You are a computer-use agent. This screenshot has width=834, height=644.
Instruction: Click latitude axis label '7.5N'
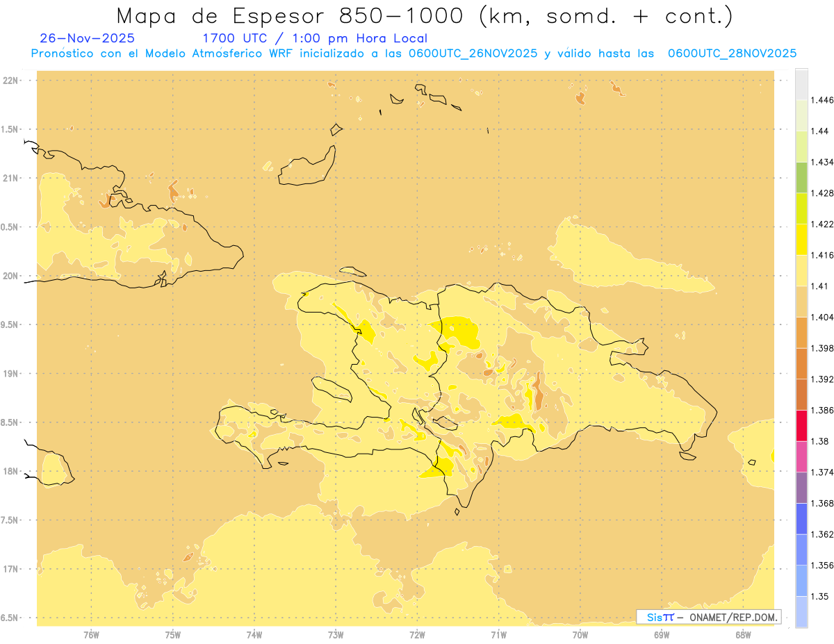click(10, 520)
